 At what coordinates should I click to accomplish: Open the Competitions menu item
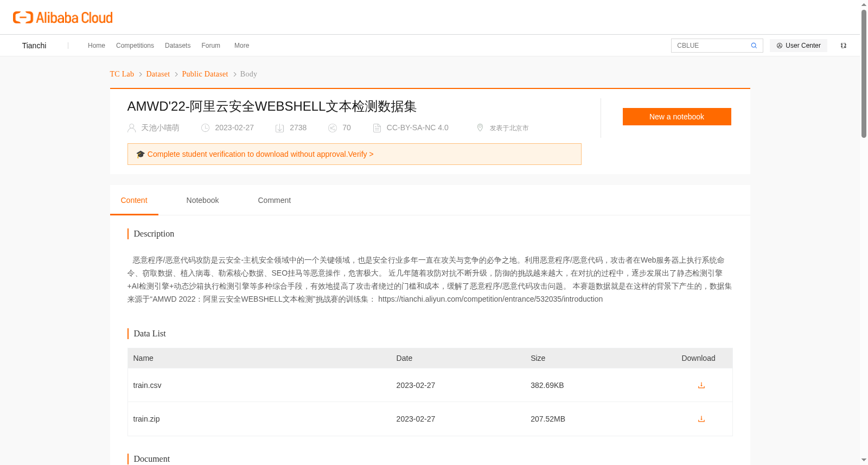(135, 46)
